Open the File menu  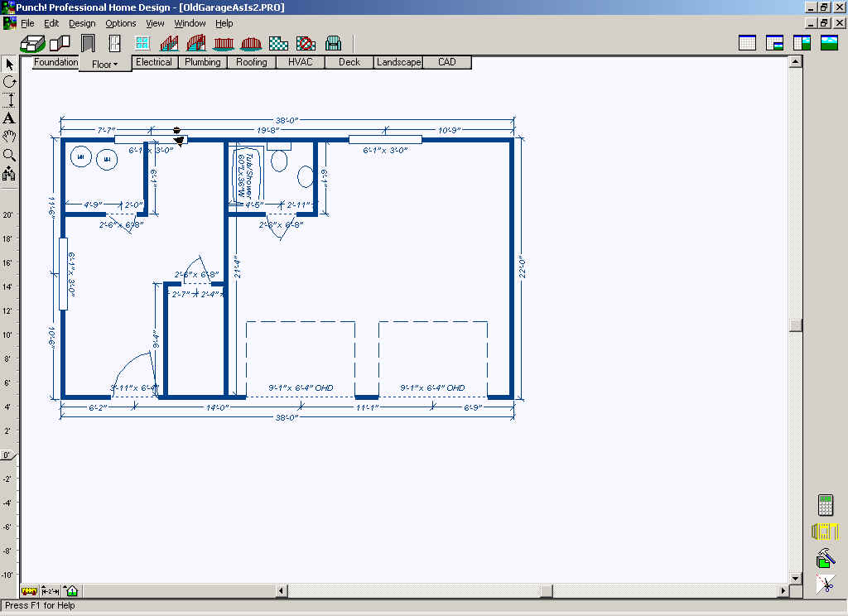[27, 23]
